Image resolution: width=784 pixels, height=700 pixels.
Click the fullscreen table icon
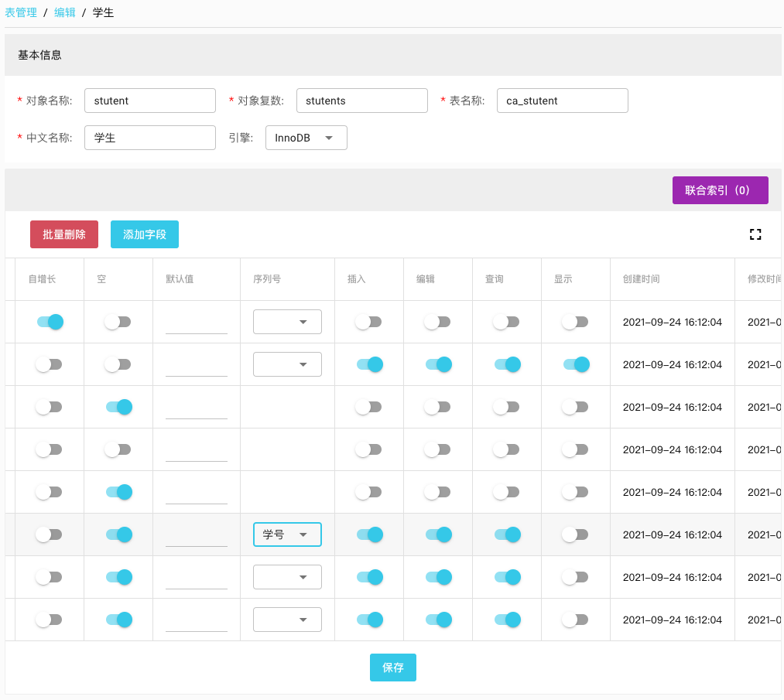pyautogui.click(x=755, y=234)
